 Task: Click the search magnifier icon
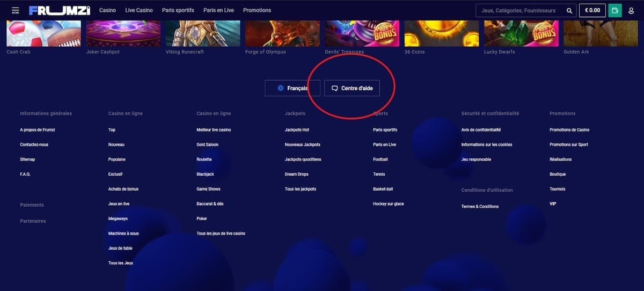coord(569,10)
